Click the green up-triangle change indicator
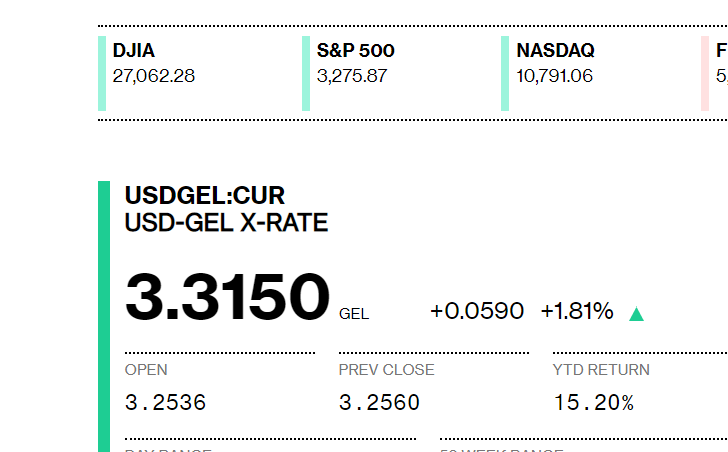 click(x=636, y=314)
